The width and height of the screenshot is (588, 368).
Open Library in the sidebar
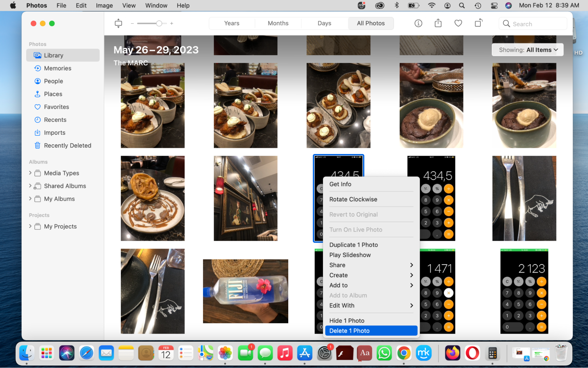[x=63, y=55]
